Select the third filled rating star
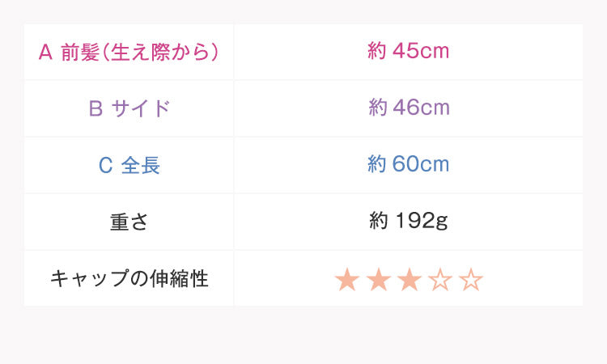 (x=409, y=280)
